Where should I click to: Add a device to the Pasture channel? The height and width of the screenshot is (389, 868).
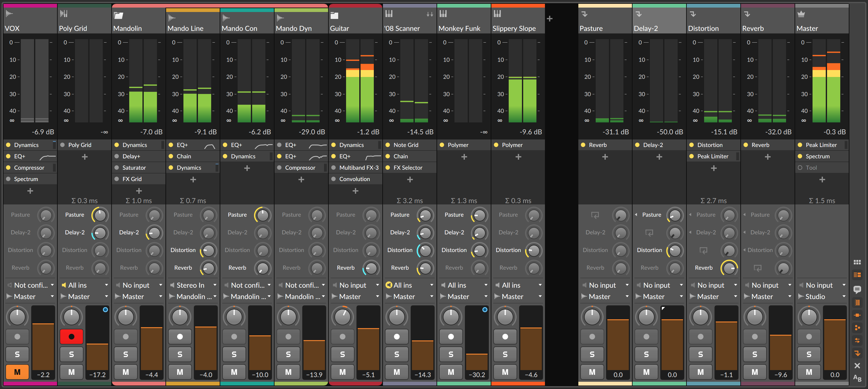tap(605, 156)
